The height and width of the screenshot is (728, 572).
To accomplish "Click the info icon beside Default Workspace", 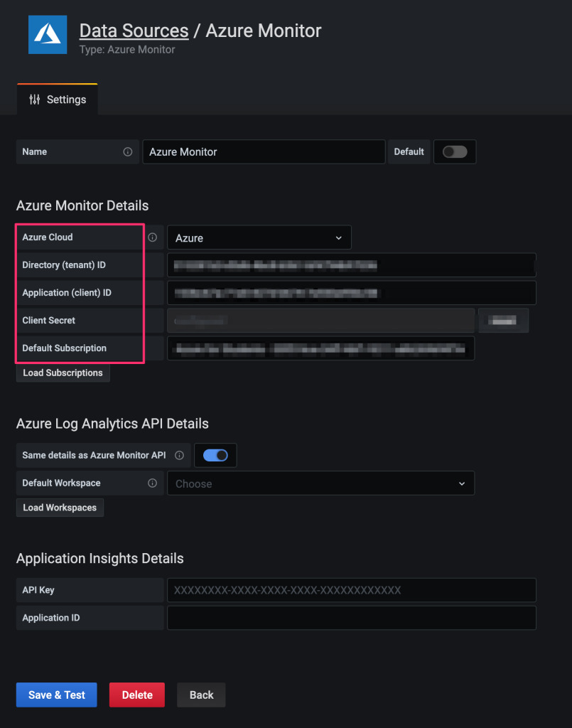I will point(152,483).
